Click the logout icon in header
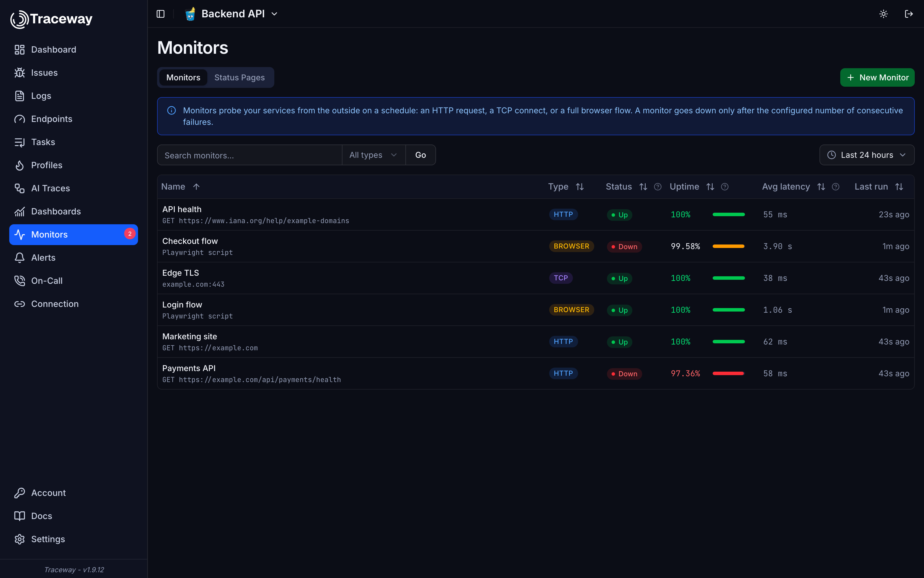This screenshot has height=578, width=924. click(x=909, y=14)
